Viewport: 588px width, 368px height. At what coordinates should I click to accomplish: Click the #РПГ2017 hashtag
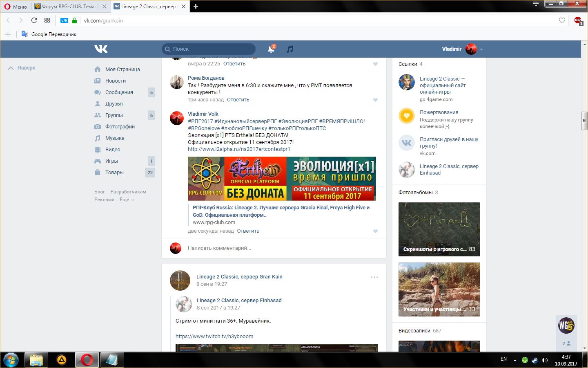[200, 121]
